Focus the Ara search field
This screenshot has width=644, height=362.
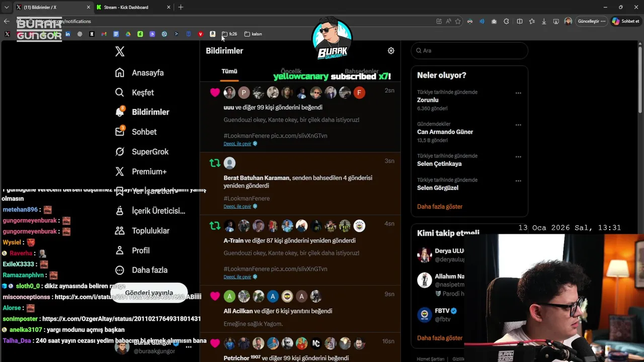click(469, 50)
